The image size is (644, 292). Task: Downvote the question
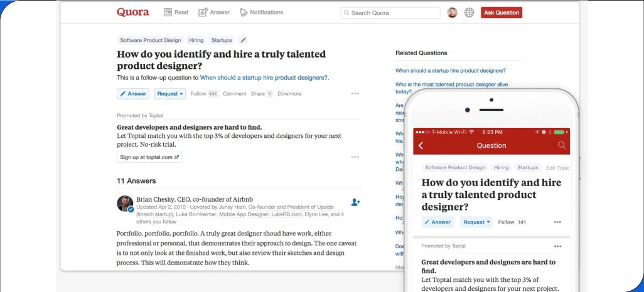click(x=289, y=94)
